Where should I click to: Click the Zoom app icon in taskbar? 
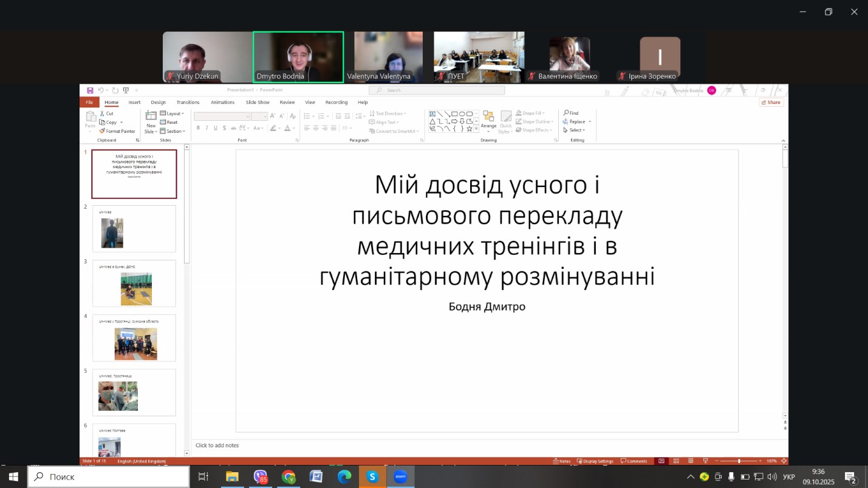pos(400,476)
